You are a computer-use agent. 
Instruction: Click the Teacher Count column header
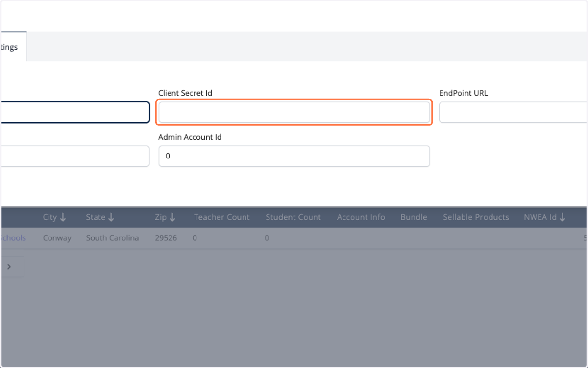tap(221, 217)
